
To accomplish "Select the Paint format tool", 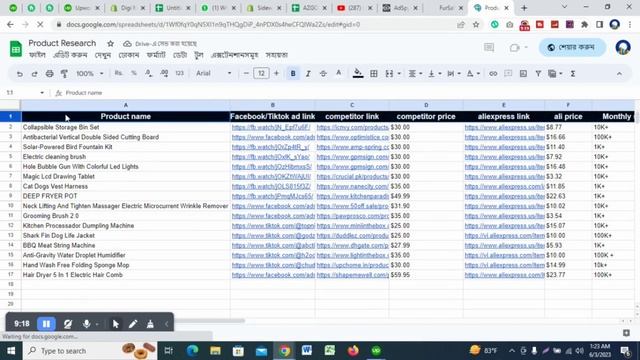I will (64, 74).
